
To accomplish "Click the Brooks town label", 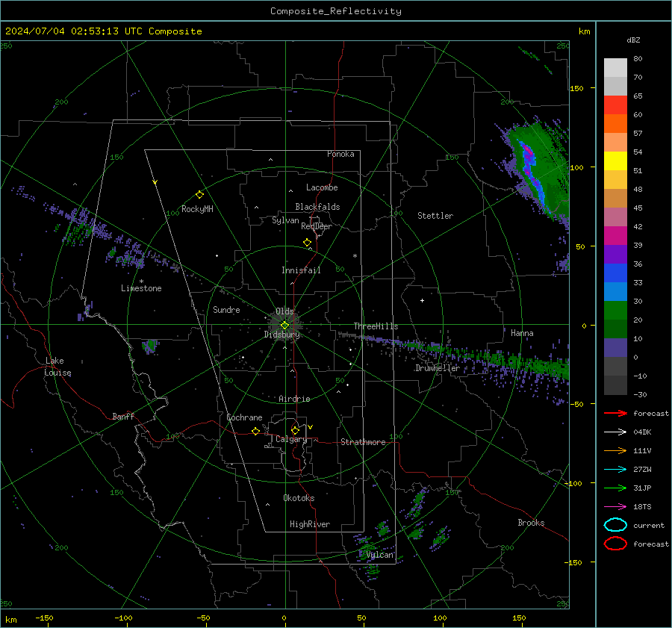I will (531, 523).
